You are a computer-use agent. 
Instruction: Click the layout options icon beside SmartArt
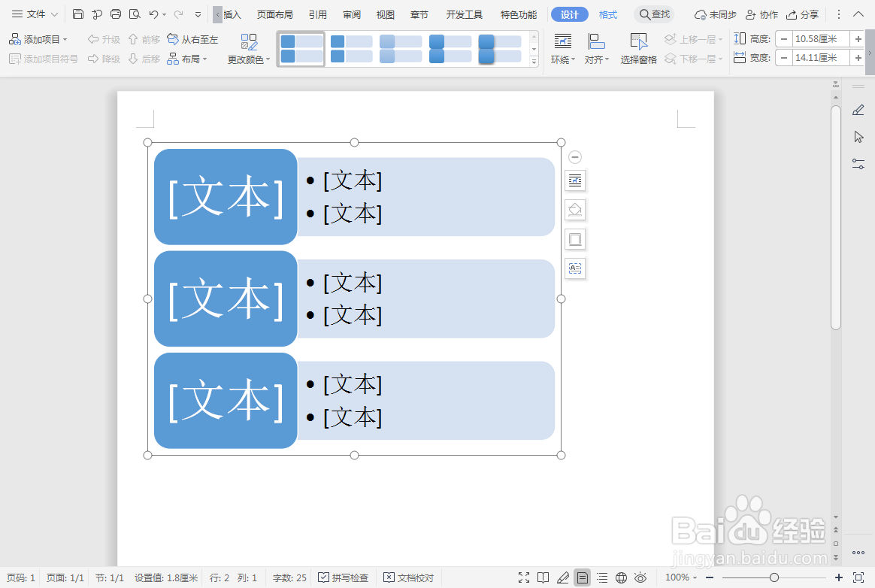pos(575,180)
